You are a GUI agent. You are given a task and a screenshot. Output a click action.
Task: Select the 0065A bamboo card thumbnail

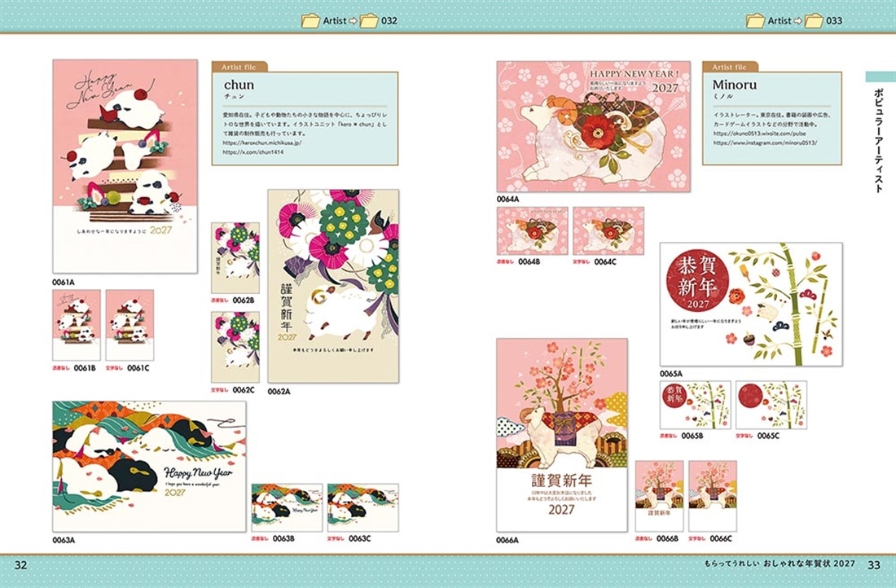click(752, 304)
